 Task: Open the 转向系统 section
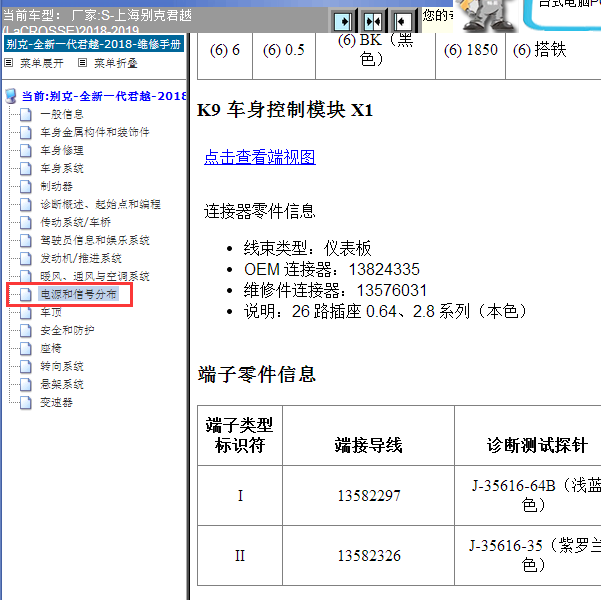62,367
